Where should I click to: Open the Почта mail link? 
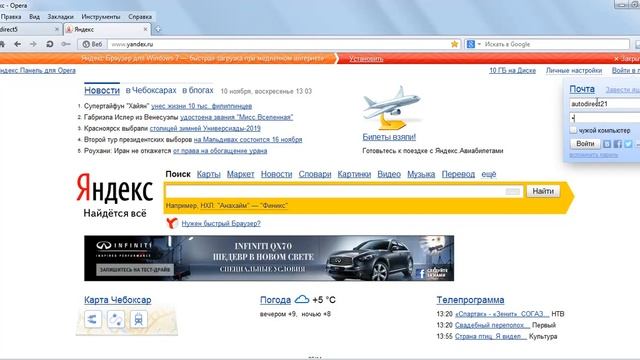tap(582, 89)
